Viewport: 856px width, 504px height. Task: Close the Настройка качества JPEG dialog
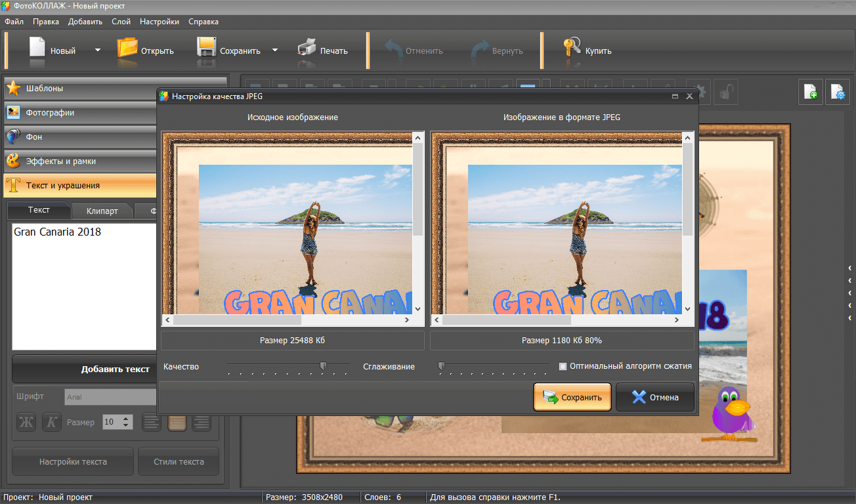click(689, 96)
